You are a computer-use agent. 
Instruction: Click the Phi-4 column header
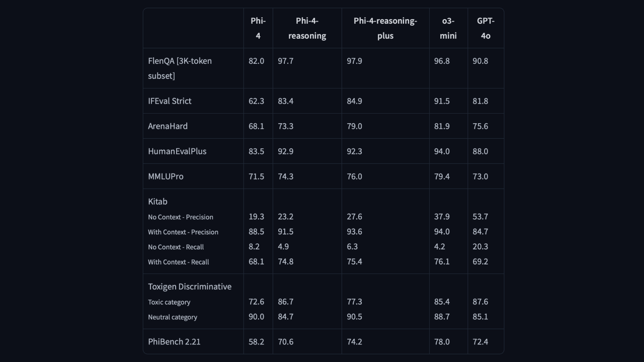[x=258, y=28]
